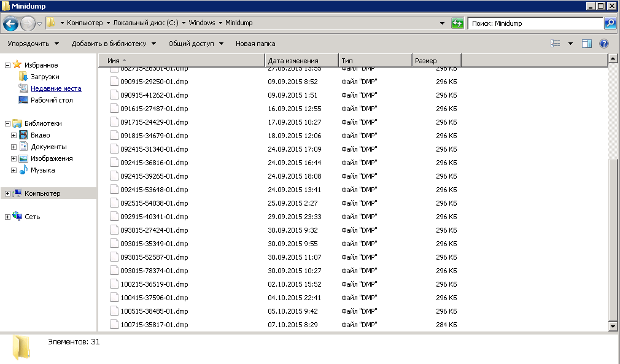This screenshot has width=620, height=364.
Task: Click the Новая папка button
Action: point(255,44)
